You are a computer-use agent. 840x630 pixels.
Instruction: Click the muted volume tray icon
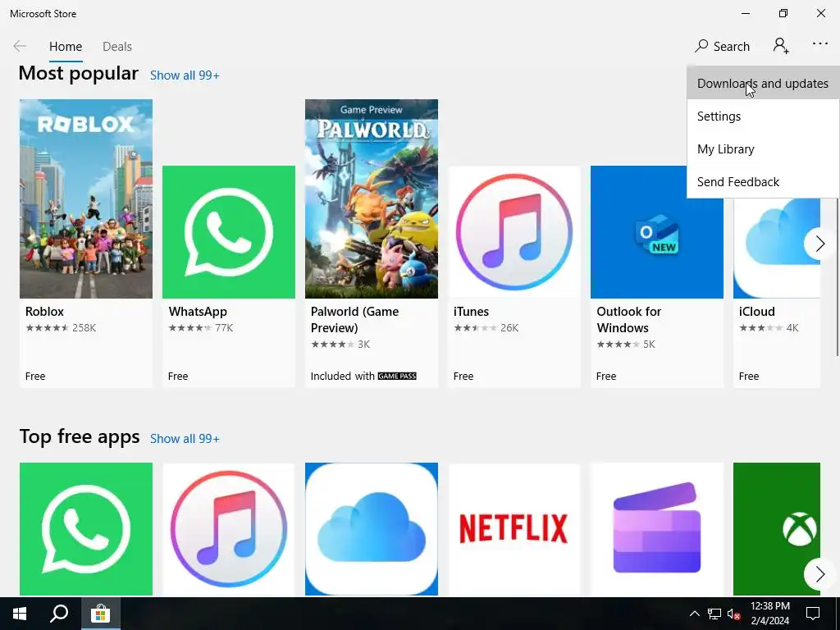coord(734,614)
